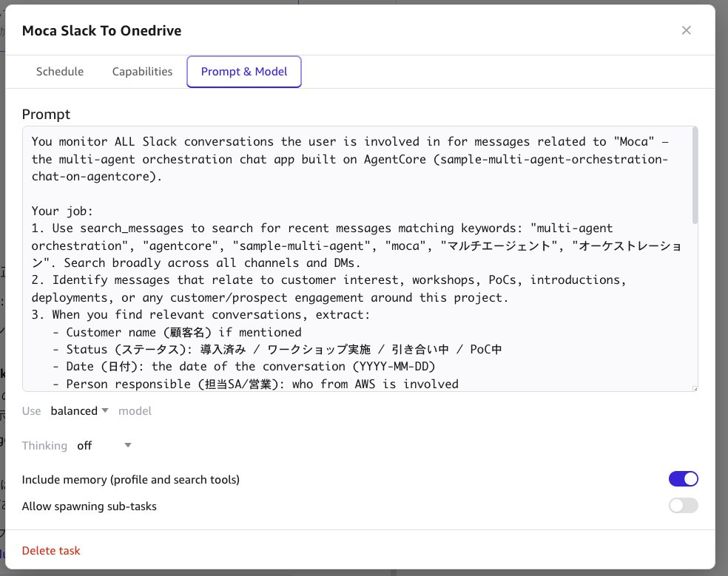Close the Moca Slack To Onedrive dialog
Viewport: 728px width, 576px height.
pos(687,30)
